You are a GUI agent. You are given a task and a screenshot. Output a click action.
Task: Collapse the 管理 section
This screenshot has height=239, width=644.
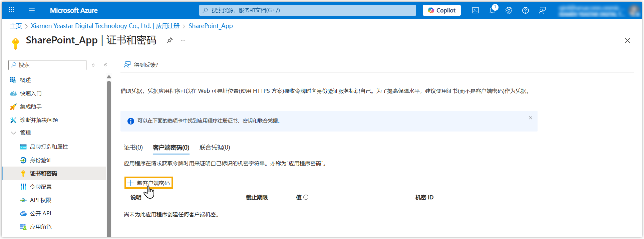[x=14, y=133]
